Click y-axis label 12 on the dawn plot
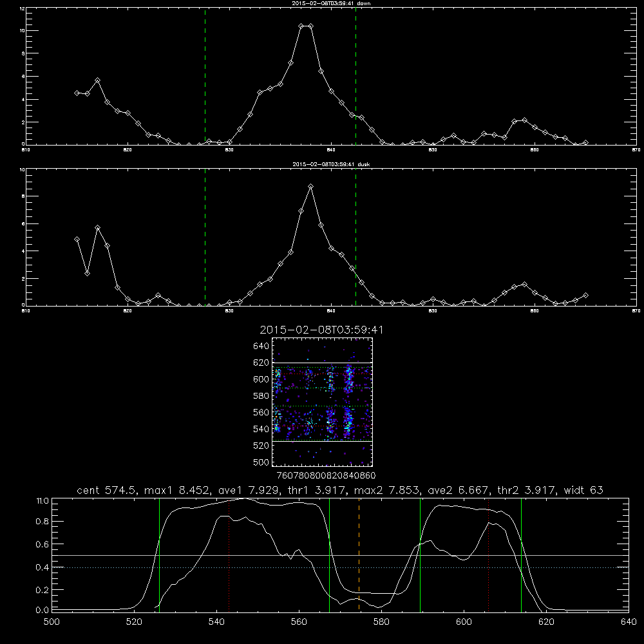The height and width of the screenshot is (644, 644). click(22, 8)
